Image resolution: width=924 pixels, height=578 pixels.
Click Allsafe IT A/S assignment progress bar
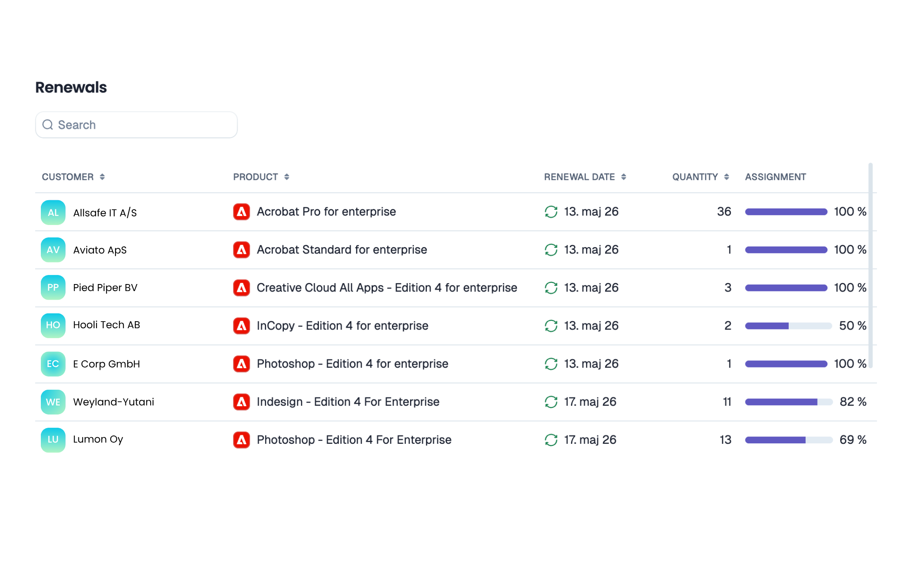tap(786, 212)
